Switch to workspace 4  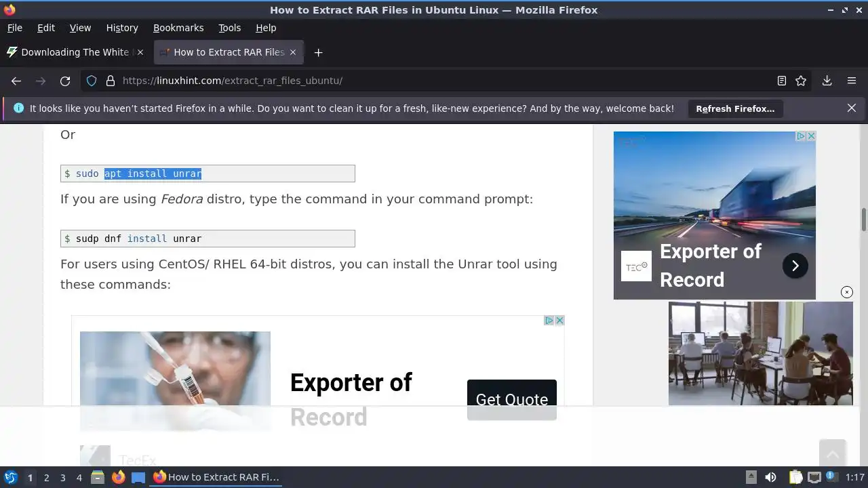click(x=79, y=478)
